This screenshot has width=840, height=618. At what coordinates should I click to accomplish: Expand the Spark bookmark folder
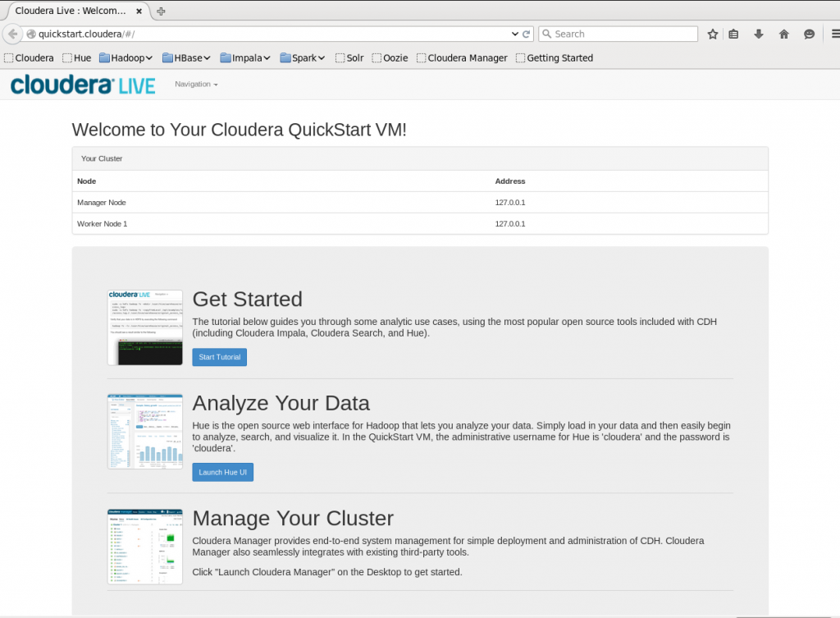pos(303,58)
